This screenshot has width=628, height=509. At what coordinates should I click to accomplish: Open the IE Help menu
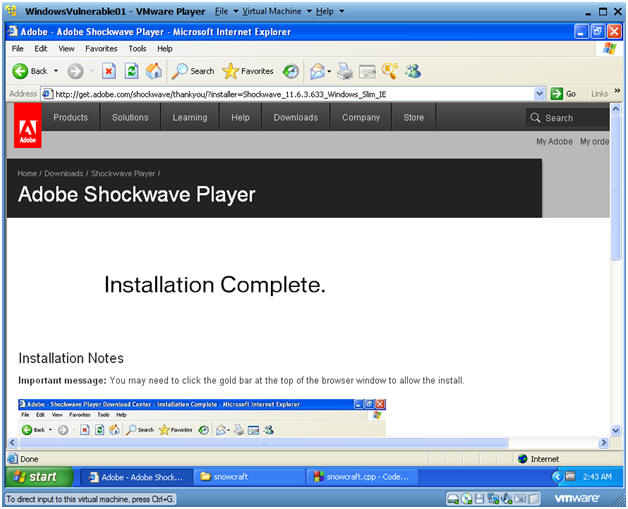165,49
